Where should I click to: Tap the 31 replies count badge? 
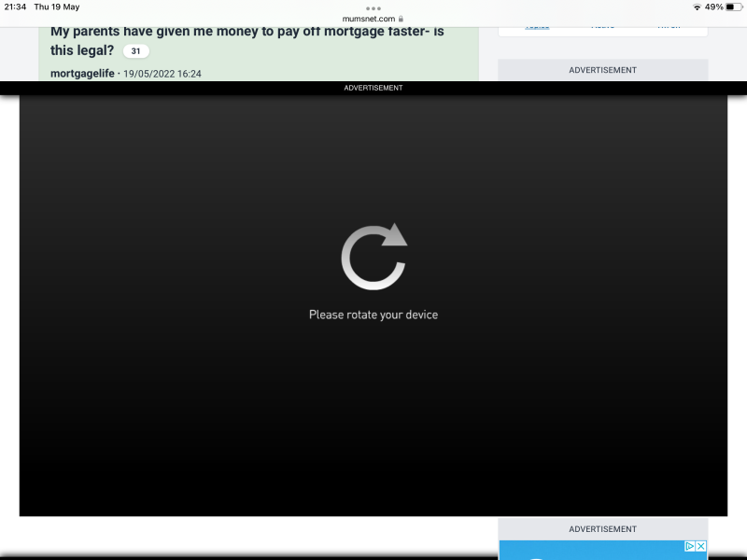(135, 51)
